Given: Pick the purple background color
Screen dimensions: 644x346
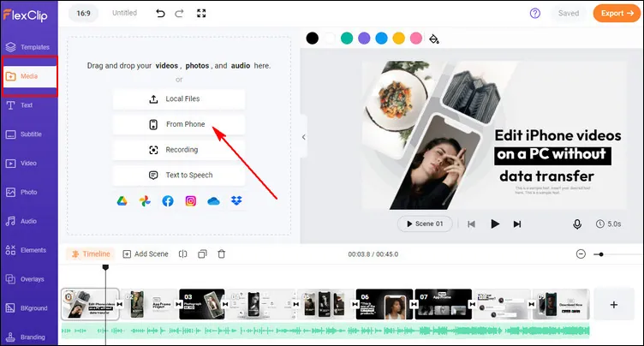Looking at the screenshot, I should point(364,39).
